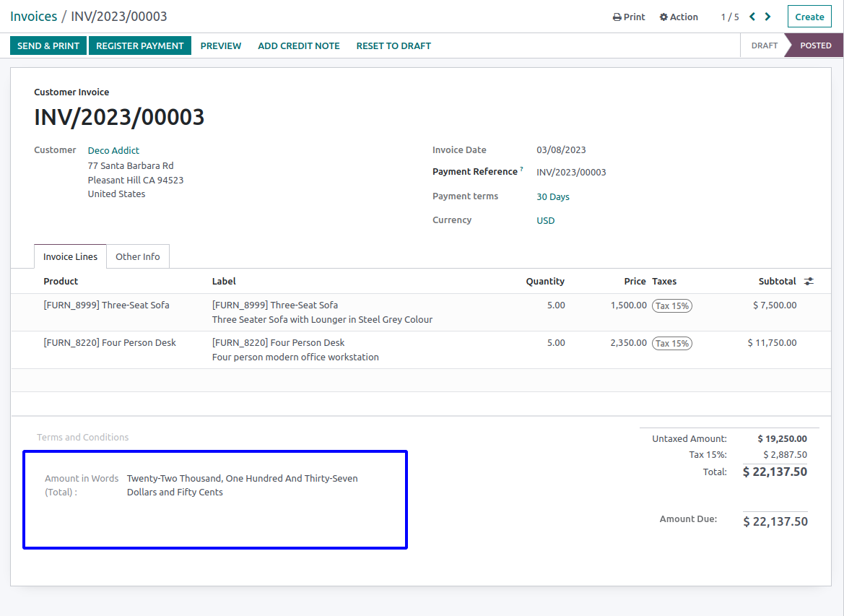Click the Total $ 22,137.50 value

(x=775, y=472)
